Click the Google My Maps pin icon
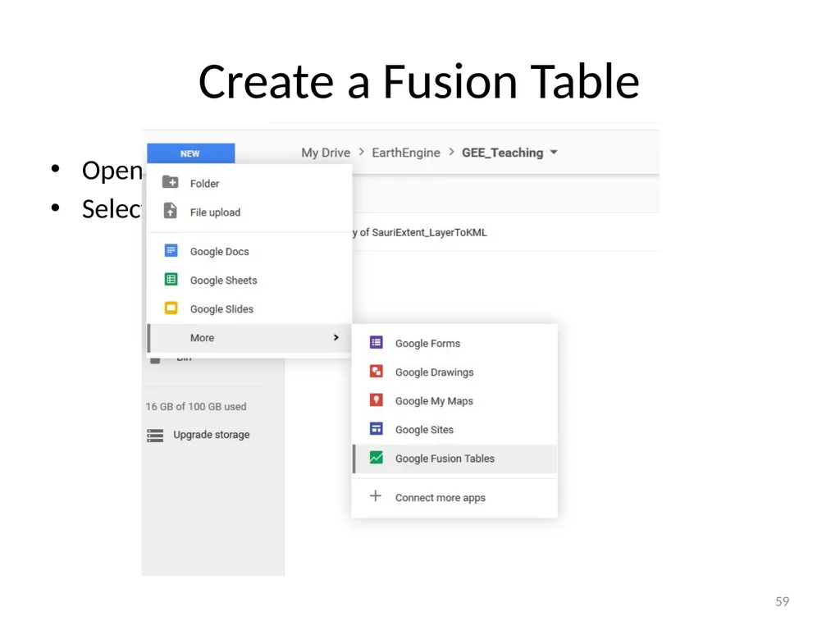 (376, 400)
